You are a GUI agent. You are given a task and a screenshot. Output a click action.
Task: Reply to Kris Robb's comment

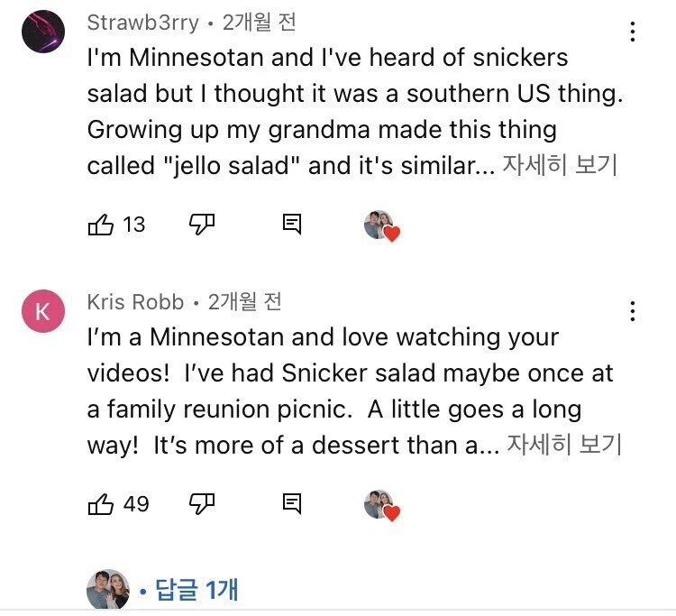(x=291, y=504)
